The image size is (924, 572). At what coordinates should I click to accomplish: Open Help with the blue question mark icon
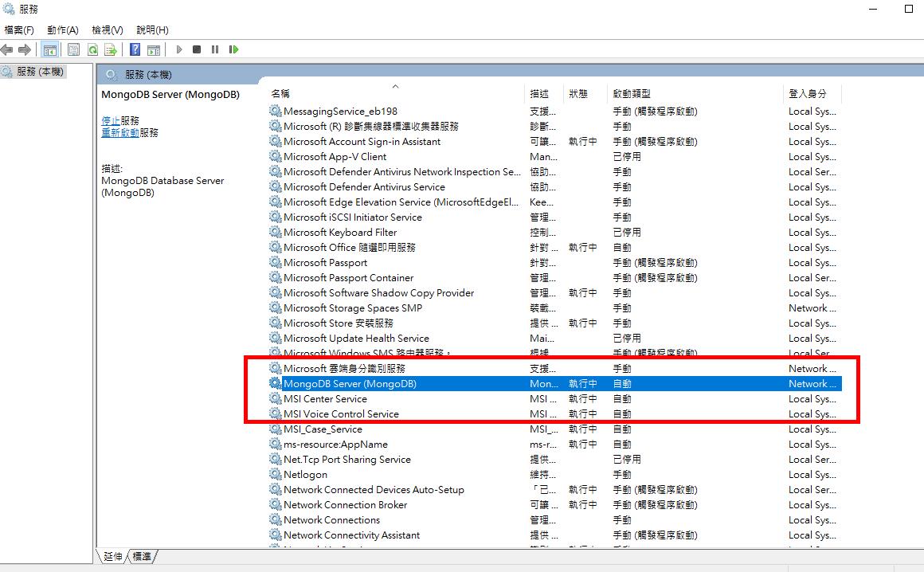pos(135,50)
